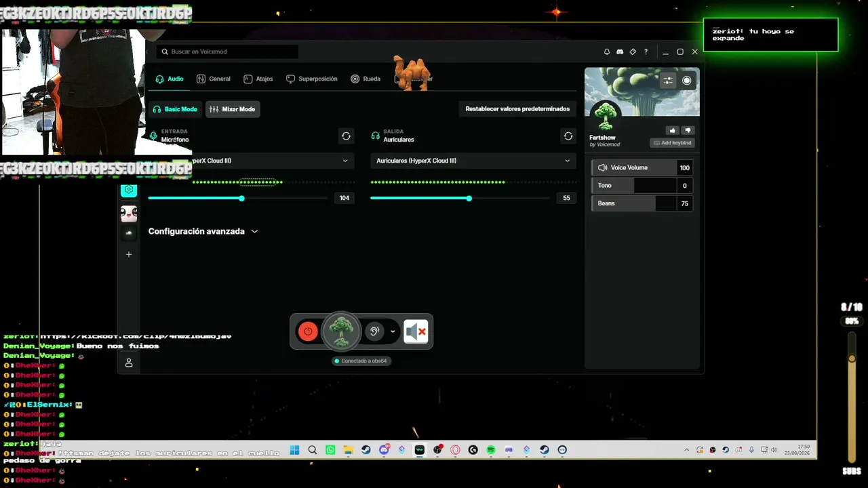Screen dimensions: 868x488
Task: Open the settings gear in Voicemod sidebar
Action: [x=129, y=190]
